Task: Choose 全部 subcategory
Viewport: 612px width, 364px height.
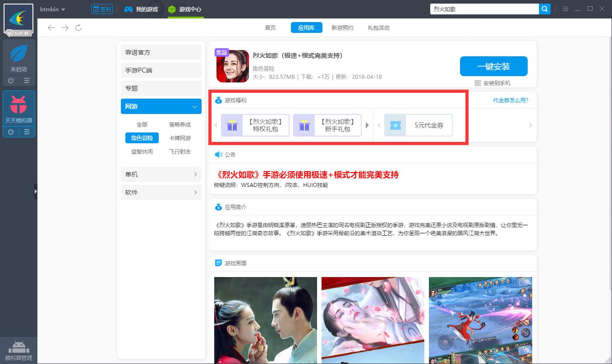Action: 142,125
